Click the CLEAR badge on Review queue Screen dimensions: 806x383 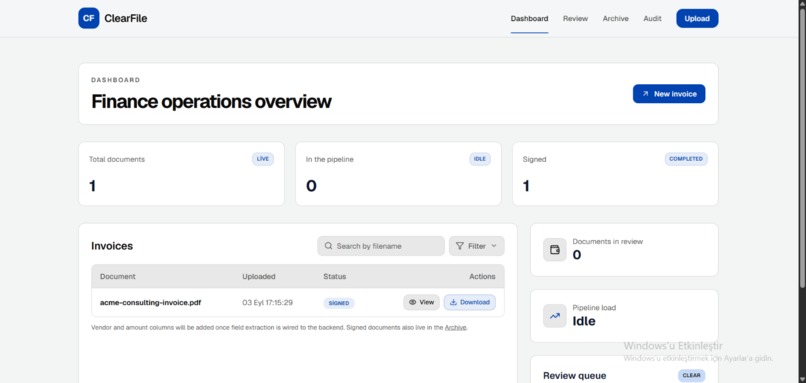pos(691,376)
